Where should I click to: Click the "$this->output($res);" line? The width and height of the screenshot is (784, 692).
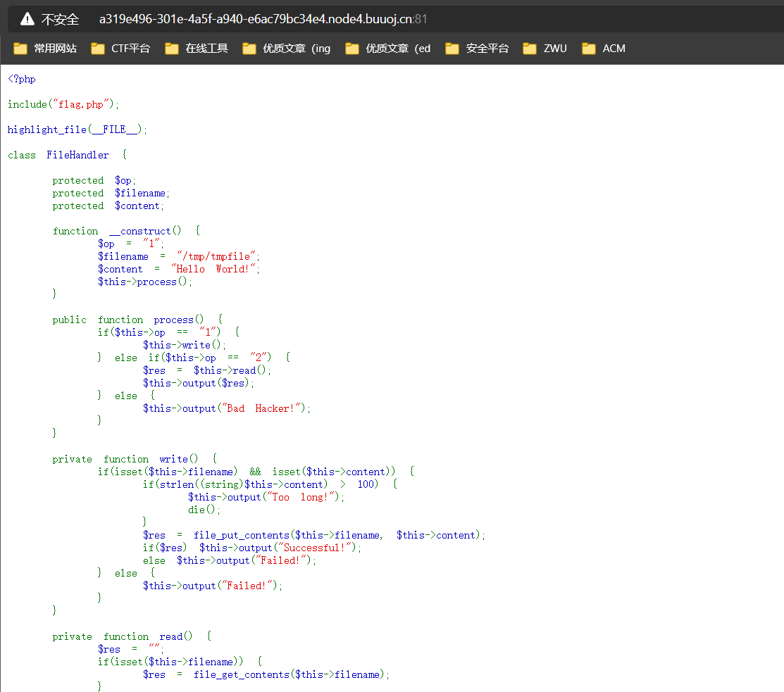pos(199,383)
